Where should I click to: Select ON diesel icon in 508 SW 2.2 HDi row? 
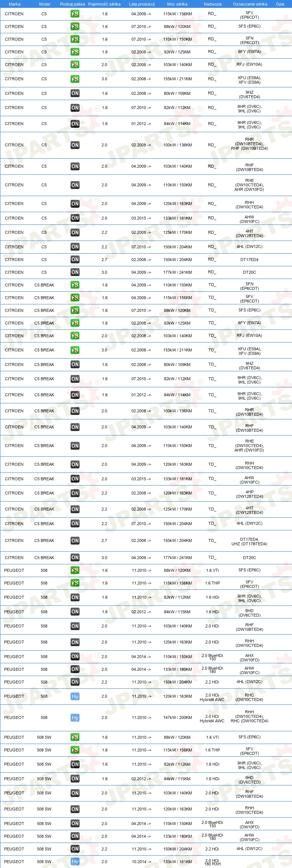click(75, 849)
